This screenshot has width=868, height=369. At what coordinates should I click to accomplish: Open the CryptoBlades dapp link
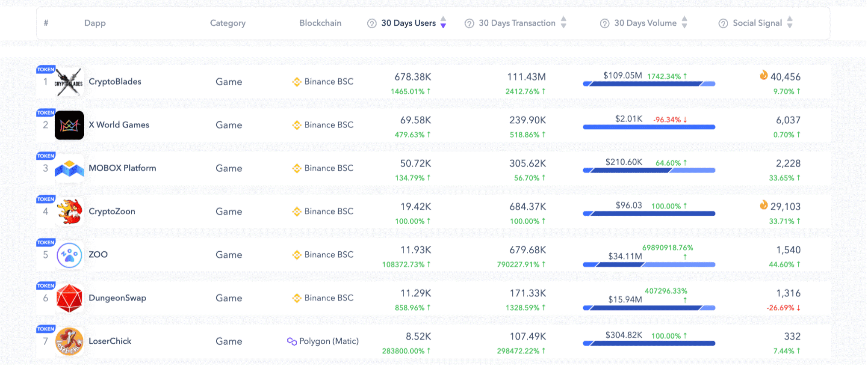pyautogui.click(x=115, y=82)
